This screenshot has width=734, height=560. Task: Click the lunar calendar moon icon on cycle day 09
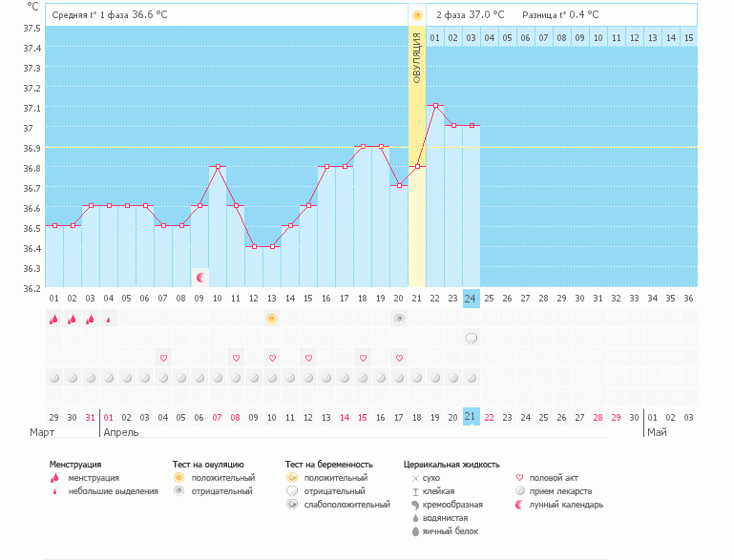coord(200,278)
